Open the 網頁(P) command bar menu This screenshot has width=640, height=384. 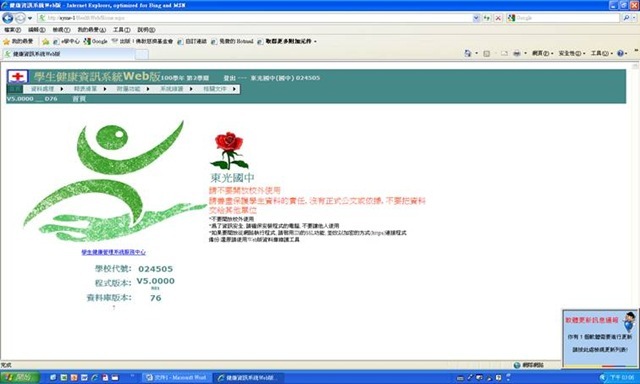click(x=542, y=53)
